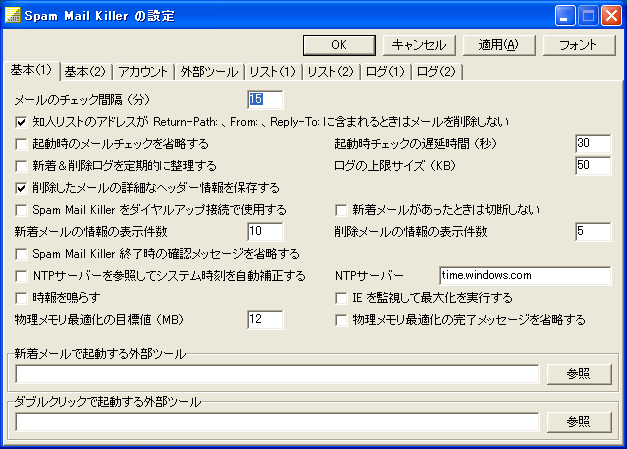Click the 新着メールで起動する外部ツール path field
627x449 pixels.
(x=277, y=374)
